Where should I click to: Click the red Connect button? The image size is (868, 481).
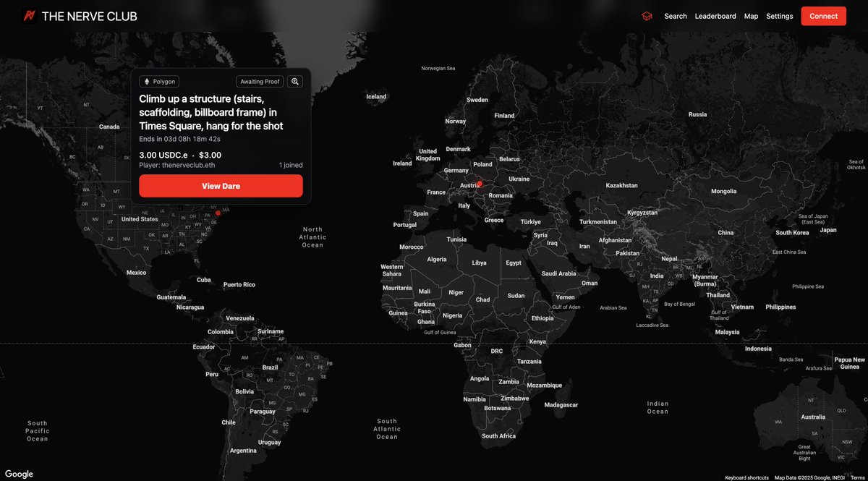[823, 16]
